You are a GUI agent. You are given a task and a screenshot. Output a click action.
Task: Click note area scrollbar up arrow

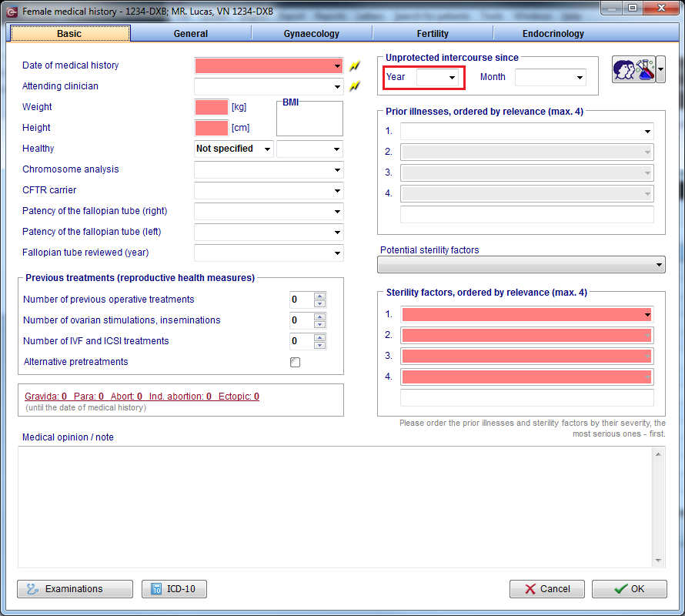pyautogui.click(x=658, y=454)
